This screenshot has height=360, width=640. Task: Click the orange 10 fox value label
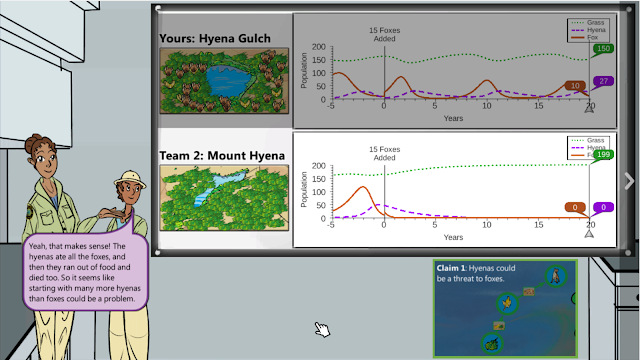point(575,86)
